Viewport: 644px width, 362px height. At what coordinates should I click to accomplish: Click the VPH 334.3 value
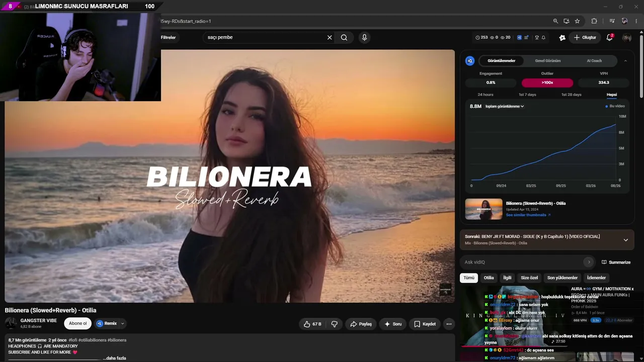(x=604, y=82)
